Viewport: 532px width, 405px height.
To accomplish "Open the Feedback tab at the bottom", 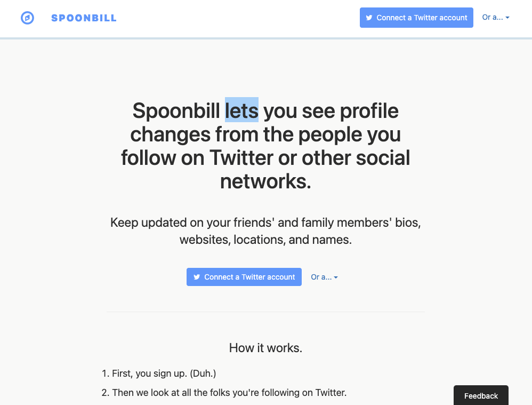I will tap(481, 395).
